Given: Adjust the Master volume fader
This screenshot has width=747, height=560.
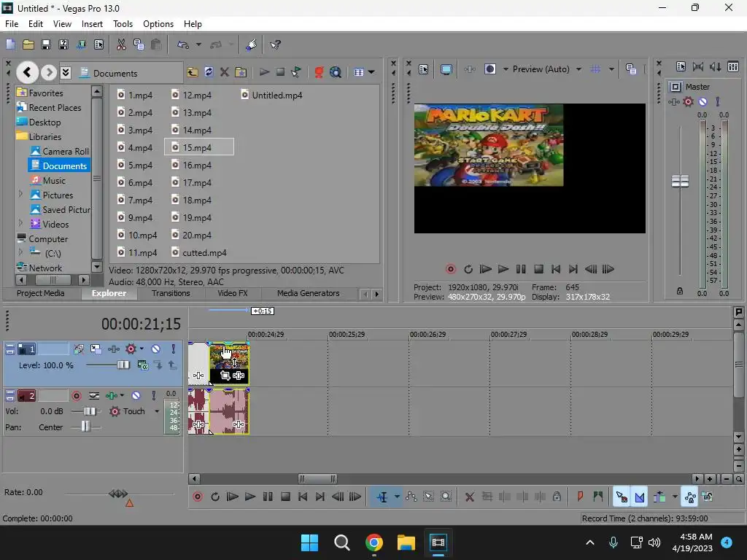Looking at the screenshot, I should click(680, 181).
